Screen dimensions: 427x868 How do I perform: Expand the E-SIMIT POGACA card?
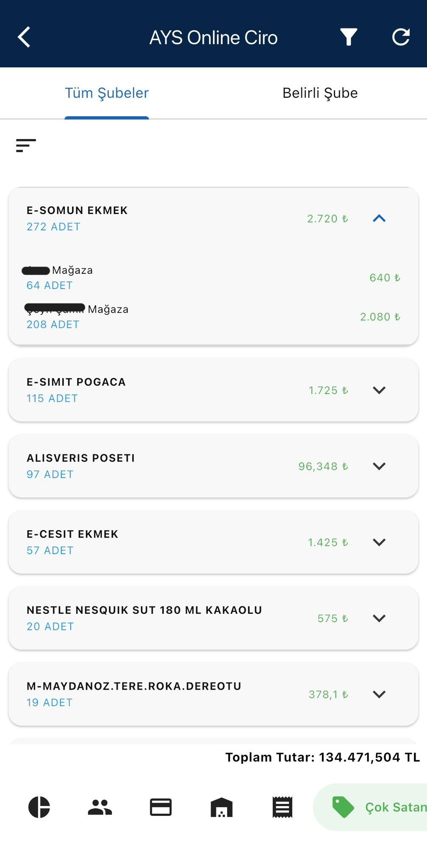pyautogui.click(x=379, y=390)
